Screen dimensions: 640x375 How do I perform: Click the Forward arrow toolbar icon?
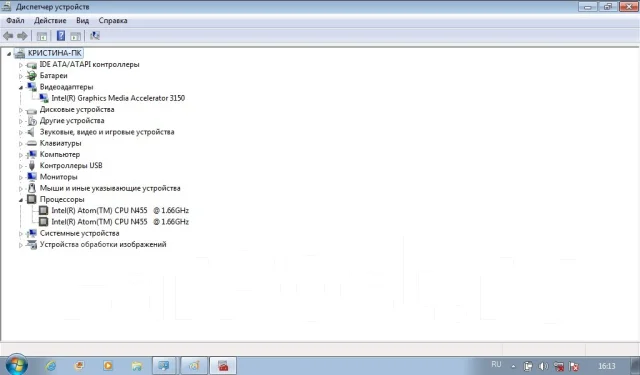click(x=22, y=36)
